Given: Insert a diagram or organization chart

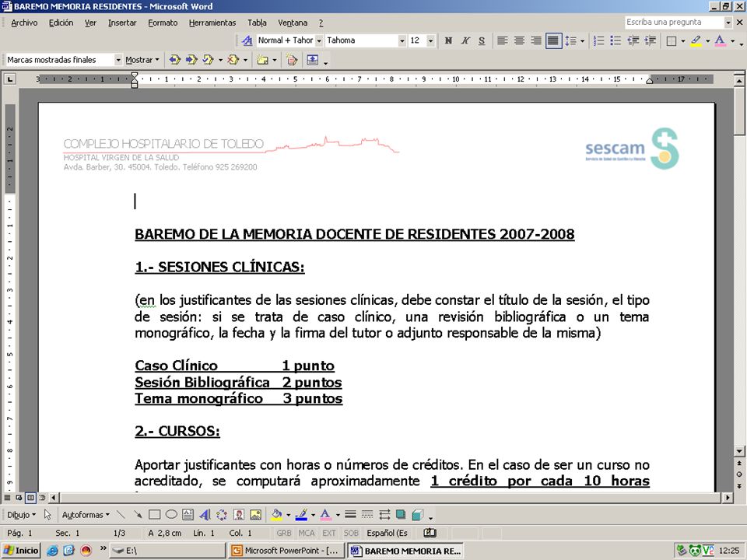Looking at the screenshot, I should [222, 515].
